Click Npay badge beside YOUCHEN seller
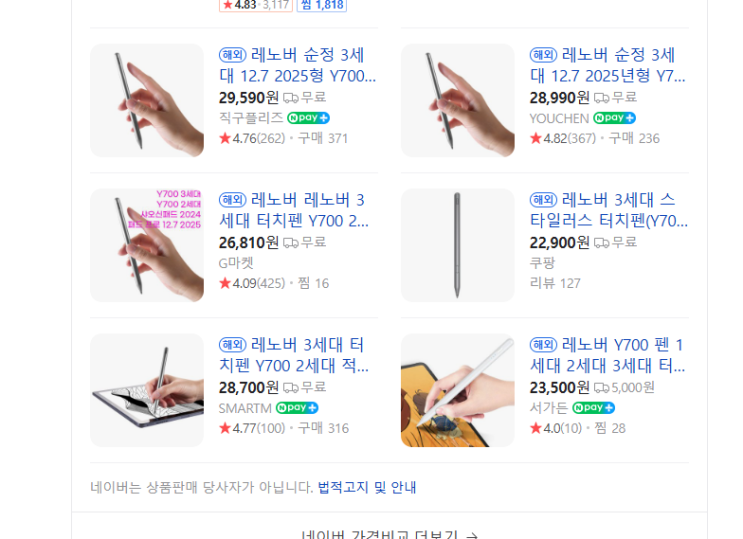 615,118
